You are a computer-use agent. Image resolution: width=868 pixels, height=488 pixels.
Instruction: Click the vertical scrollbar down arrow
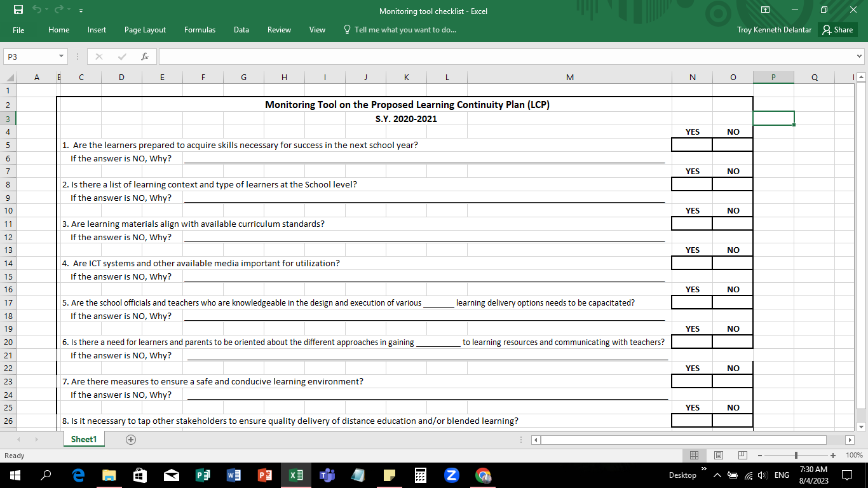tap(861, 426)
